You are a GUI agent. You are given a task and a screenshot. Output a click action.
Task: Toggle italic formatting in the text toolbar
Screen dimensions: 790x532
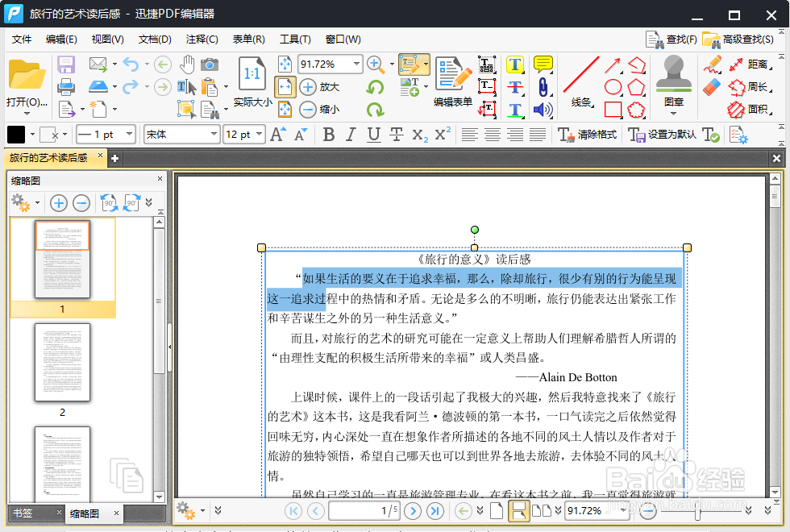click(x=350, y=135)
